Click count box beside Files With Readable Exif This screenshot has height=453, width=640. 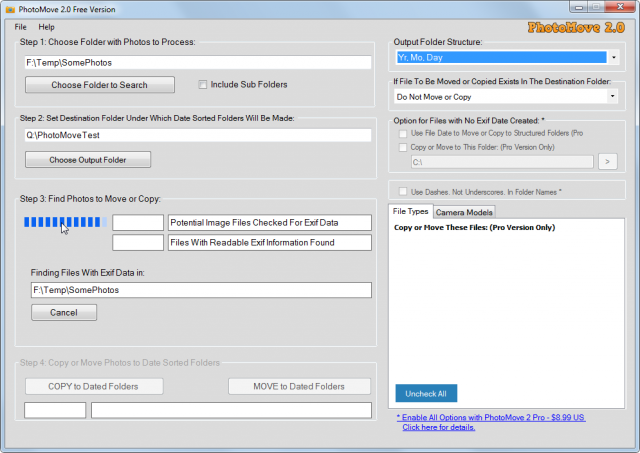coord(138,242)
